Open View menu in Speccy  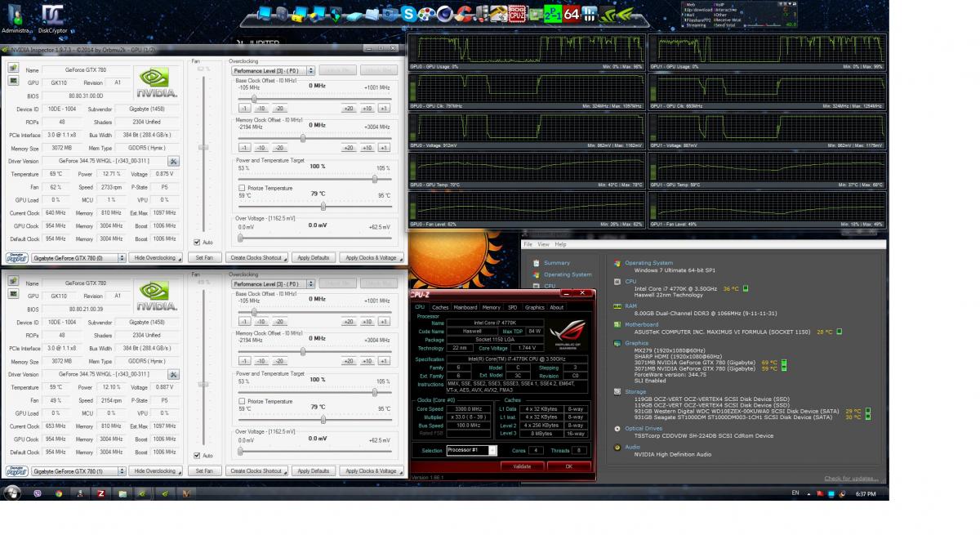pos(543,244)
